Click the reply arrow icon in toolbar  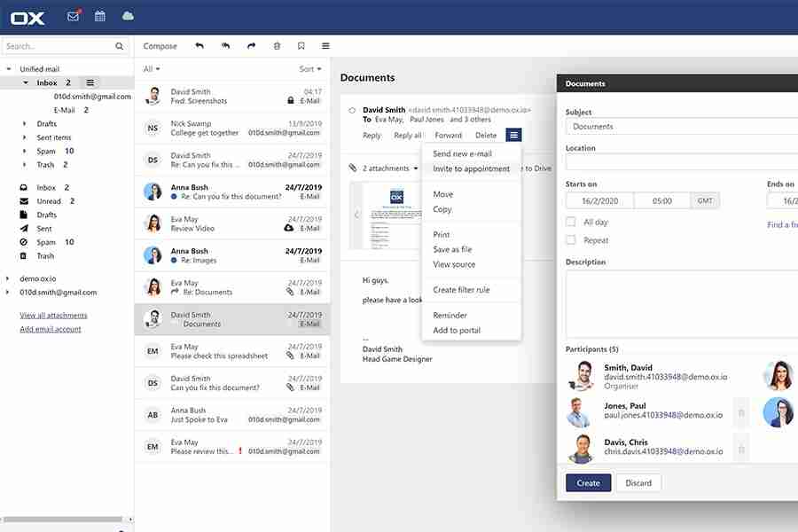[x=199, y=46]
